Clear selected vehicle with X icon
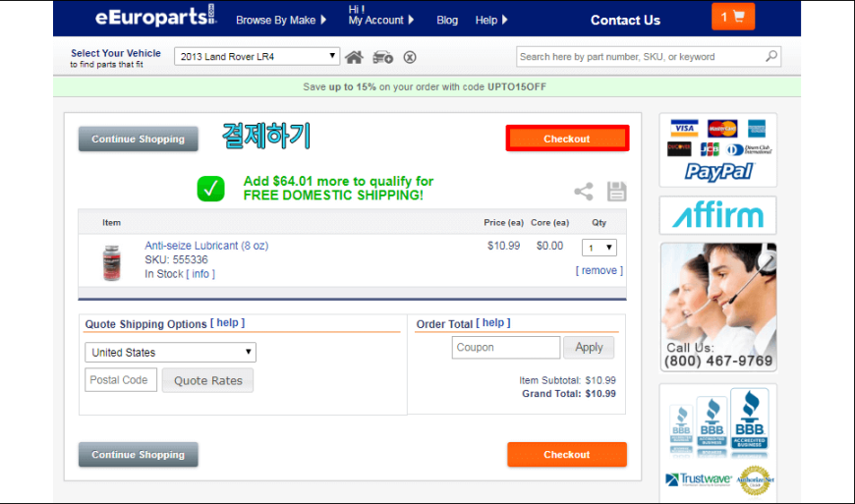This screenshot has width=855, height=504. (410, 57)
